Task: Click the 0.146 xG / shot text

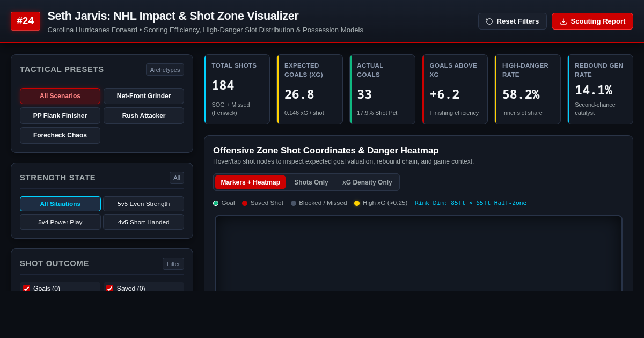Action: pos(304,113)
